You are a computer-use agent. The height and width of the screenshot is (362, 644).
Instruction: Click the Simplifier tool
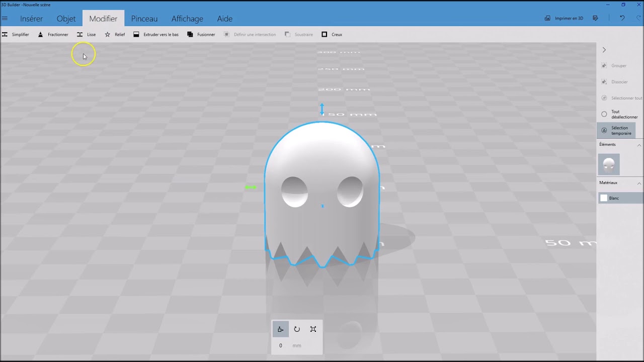(16, 35)
